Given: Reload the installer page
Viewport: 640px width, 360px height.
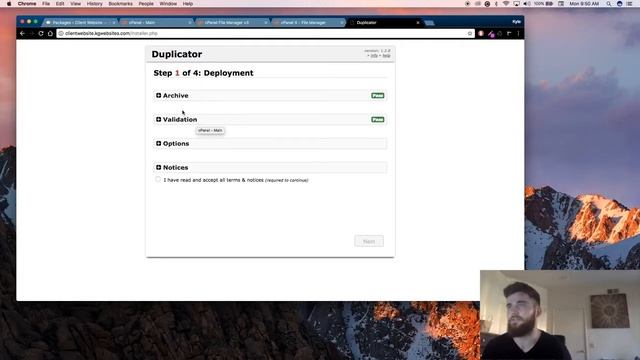Looking at the screenshot, I should click(41, 33).
